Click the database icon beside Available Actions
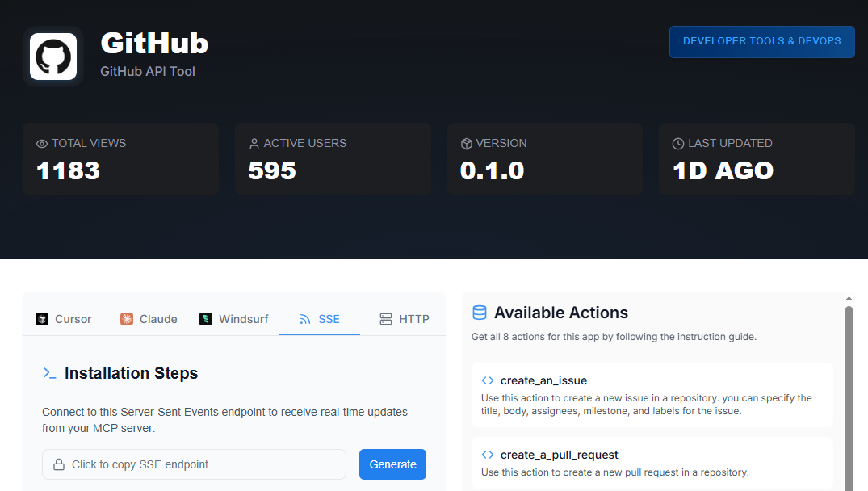The height and width of the screenshot is (491, 868). [480, 313]
